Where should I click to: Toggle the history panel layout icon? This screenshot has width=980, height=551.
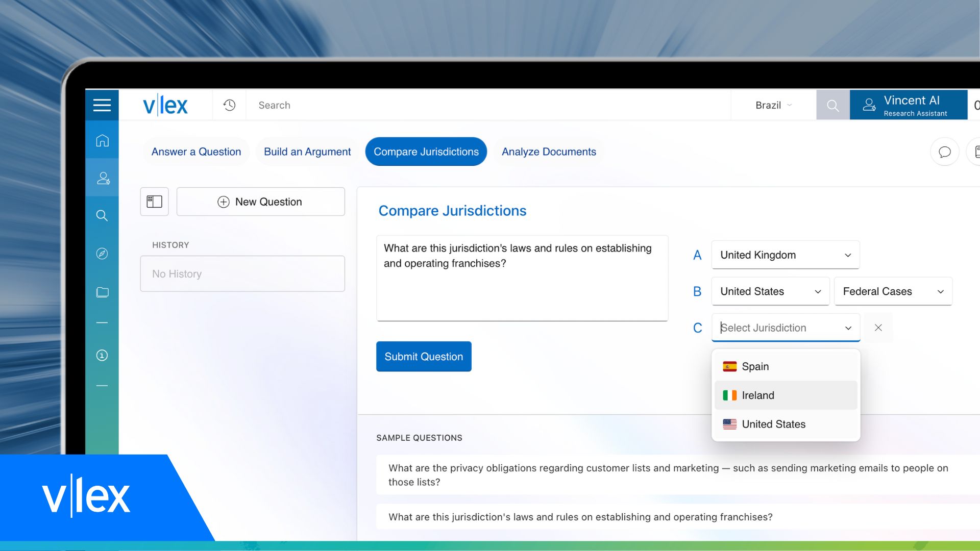(154, 202)
